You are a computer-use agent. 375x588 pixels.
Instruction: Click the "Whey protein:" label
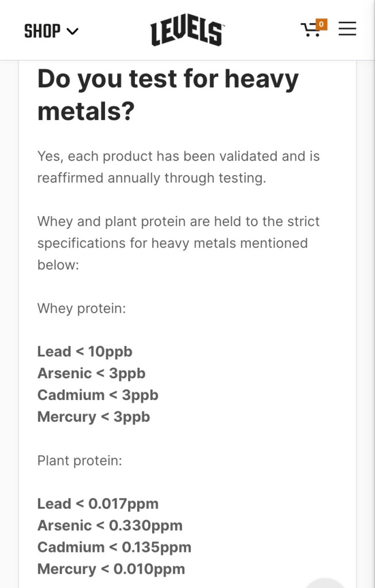pyautogui.click(x=82, y=309)
